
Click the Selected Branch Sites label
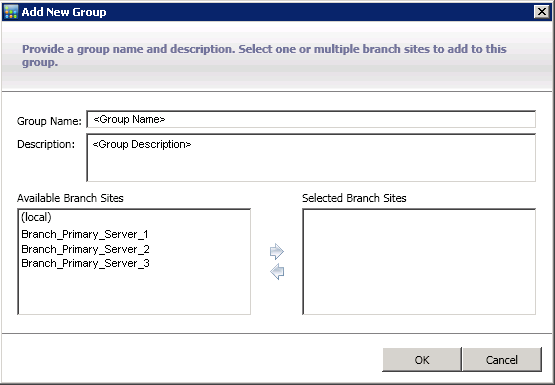click(354, 198)
